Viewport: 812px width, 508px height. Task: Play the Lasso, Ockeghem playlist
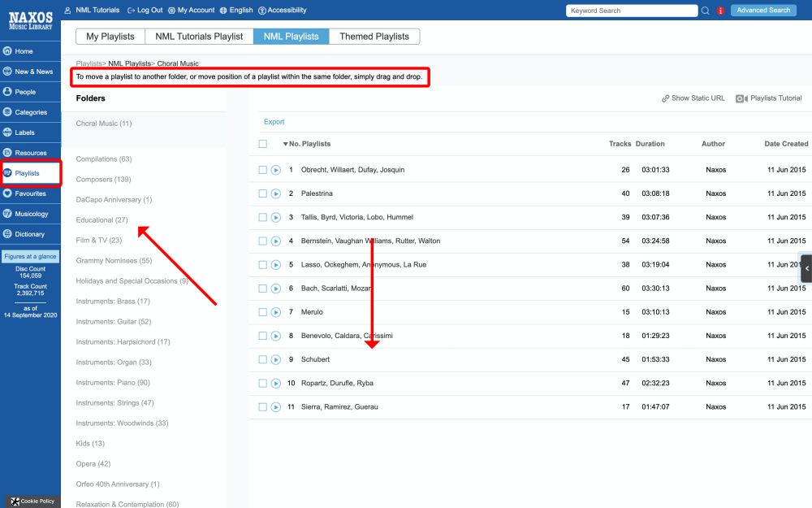coord(276,265)
